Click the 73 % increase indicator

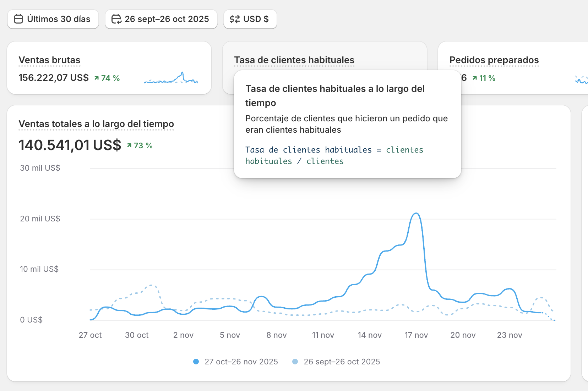tap(140, 145)
